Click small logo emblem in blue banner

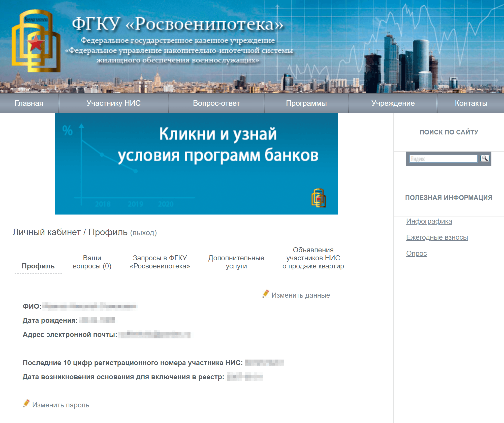point(319,198)
